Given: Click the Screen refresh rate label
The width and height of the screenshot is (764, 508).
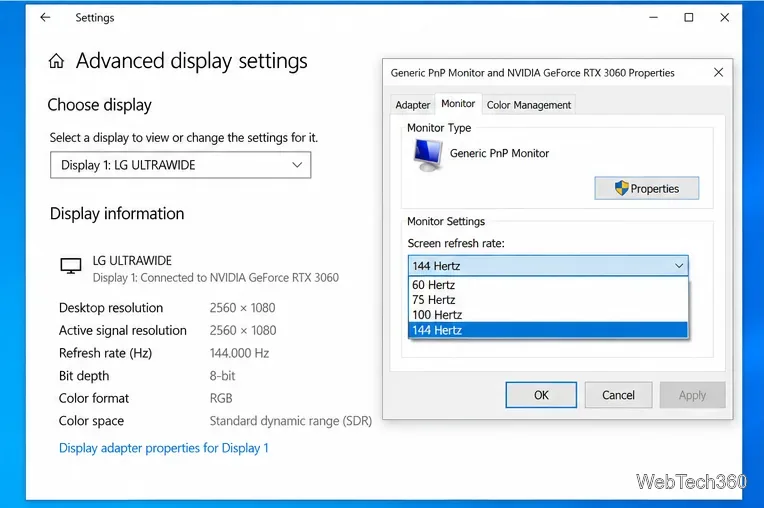Looking at the screenshot, I should 456,243.
